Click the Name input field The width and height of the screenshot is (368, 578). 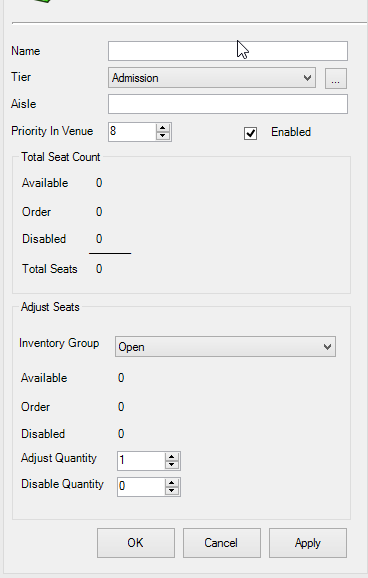point(228,51)
